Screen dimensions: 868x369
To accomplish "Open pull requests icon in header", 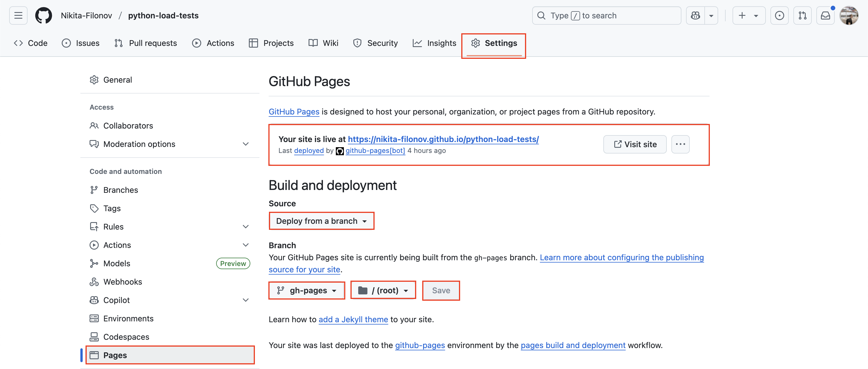I will click(802, 15).
